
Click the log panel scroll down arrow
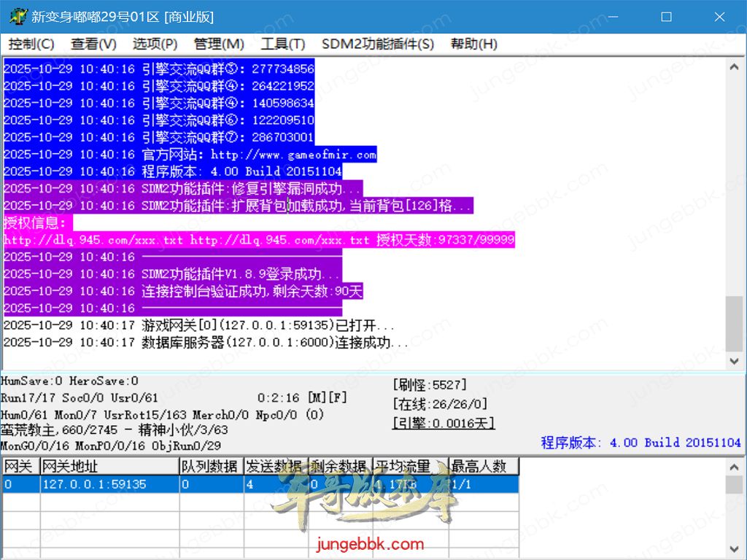click(734, 361)
